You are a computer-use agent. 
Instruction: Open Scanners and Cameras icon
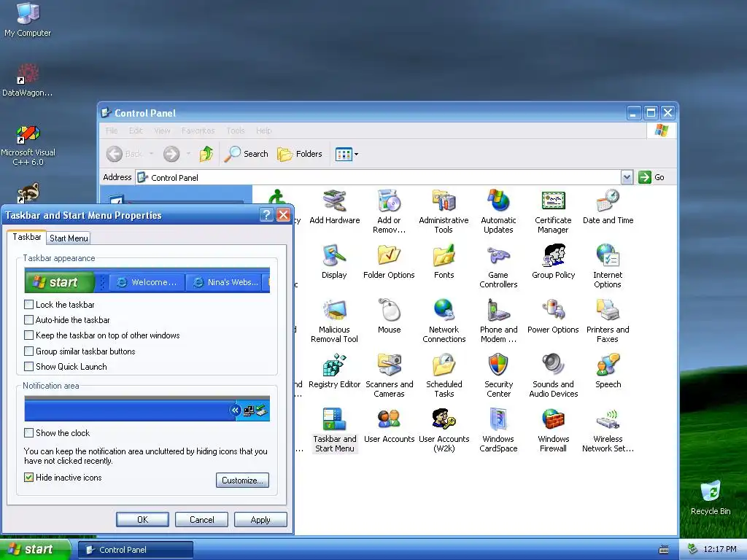389,376
